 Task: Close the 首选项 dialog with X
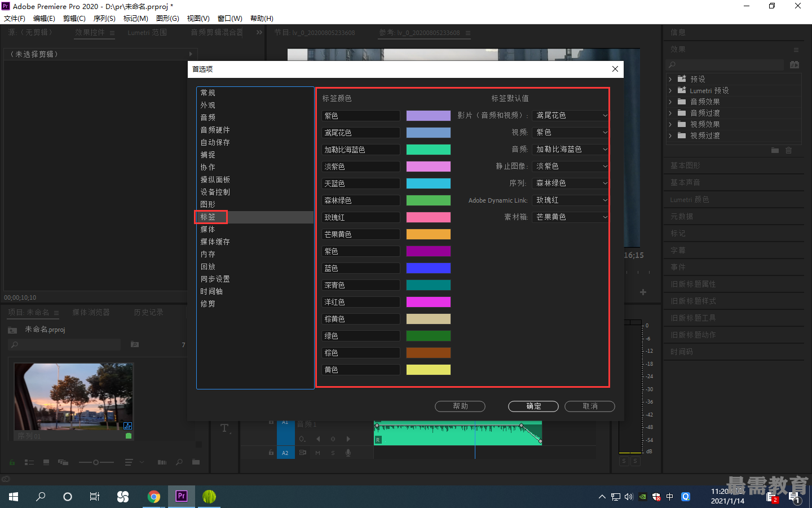click(615, 69)
